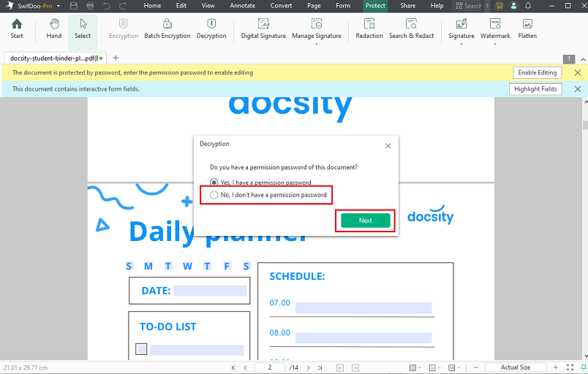The height and width of the screenshot is (374, 588).
Task: Click the 07.00 schedule field
Action: point(363,308)
